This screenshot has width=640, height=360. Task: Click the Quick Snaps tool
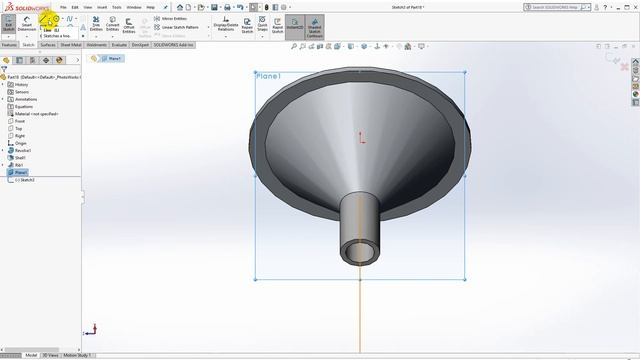click(262, 24)
